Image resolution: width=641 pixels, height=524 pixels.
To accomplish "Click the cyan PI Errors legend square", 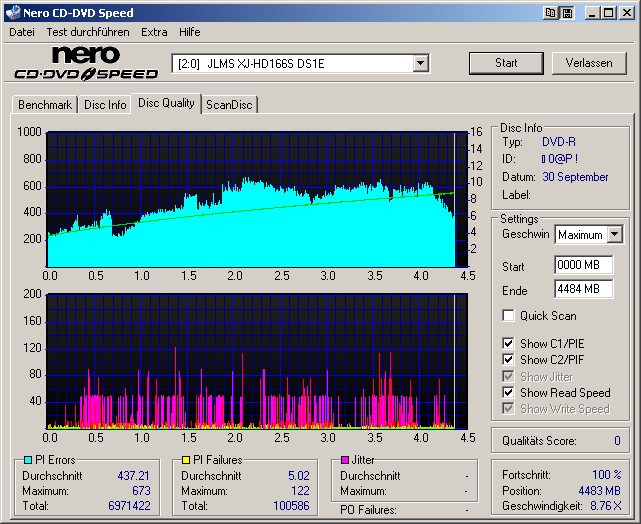I will 28,460.
